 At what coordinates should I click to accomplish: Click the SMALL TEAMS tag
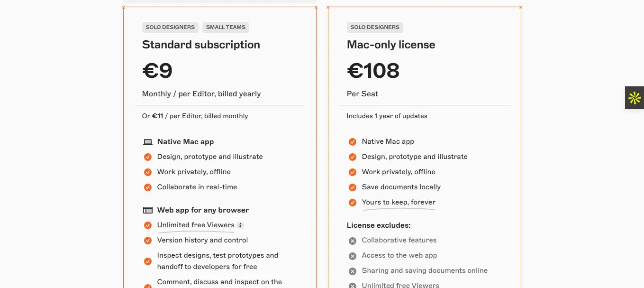tap(226, 28)
